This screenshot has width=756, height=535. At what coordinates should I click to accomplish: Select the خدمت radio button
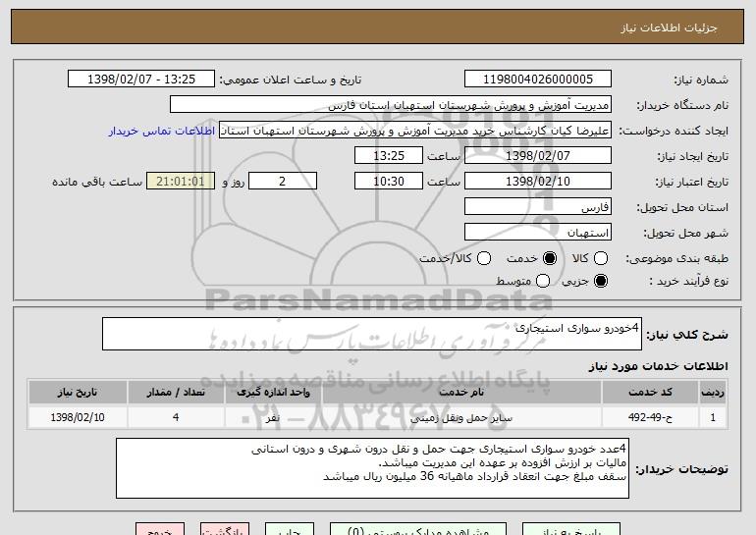[x=550, y=258]
